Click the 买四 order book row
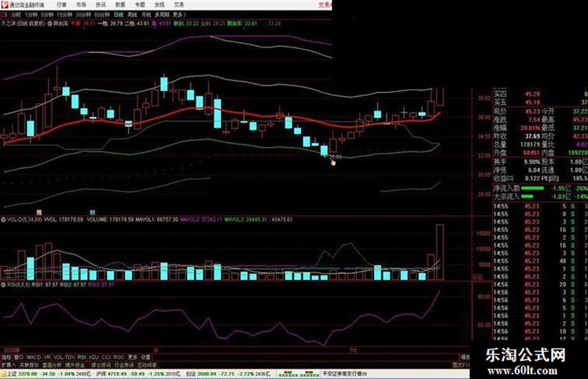The height and width of the screenshot is (379, 588). click(540, 94)
